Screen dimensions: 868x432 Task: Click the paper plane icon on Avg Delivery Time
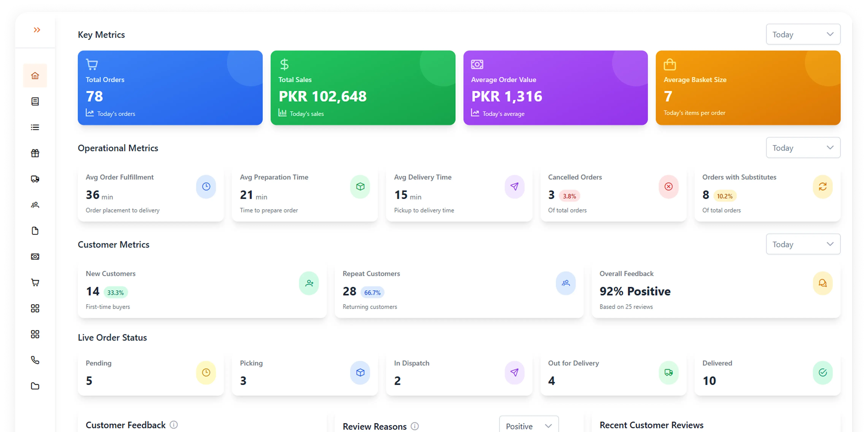point(515,187)
